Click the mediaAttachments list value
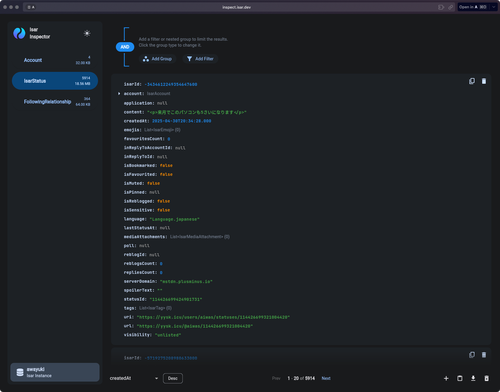This screenshot has width=500, height=392. pyautogui.click(x=200, y=237)
